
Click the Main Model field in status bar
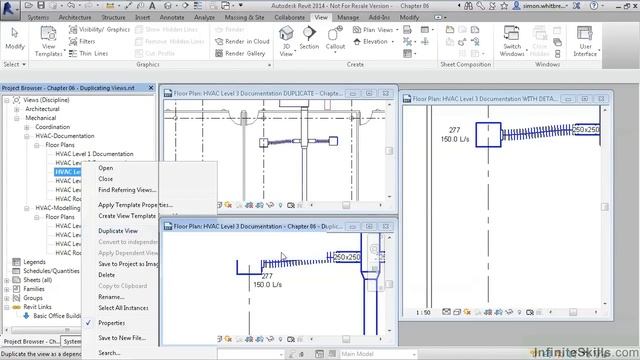pyautogui.click(x=378, y=354)
